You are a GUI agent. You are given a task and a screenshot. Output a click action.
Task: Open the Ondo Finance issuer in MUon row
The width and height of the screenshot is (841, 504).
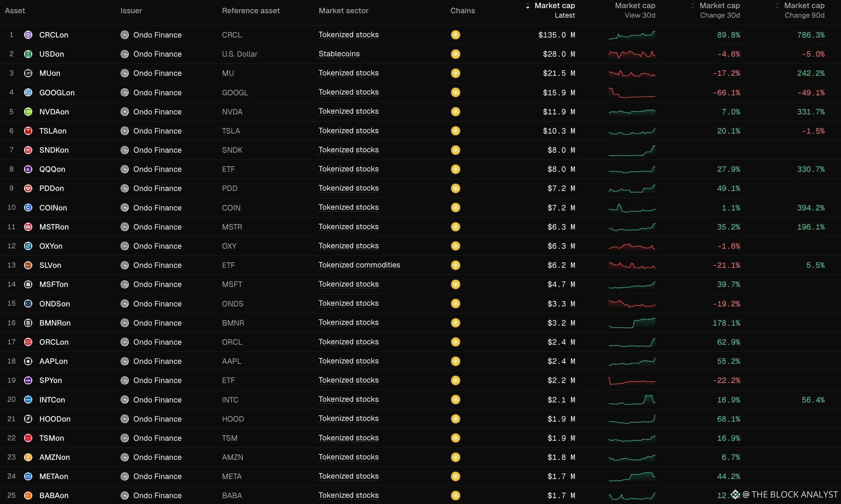click(157, 73)
